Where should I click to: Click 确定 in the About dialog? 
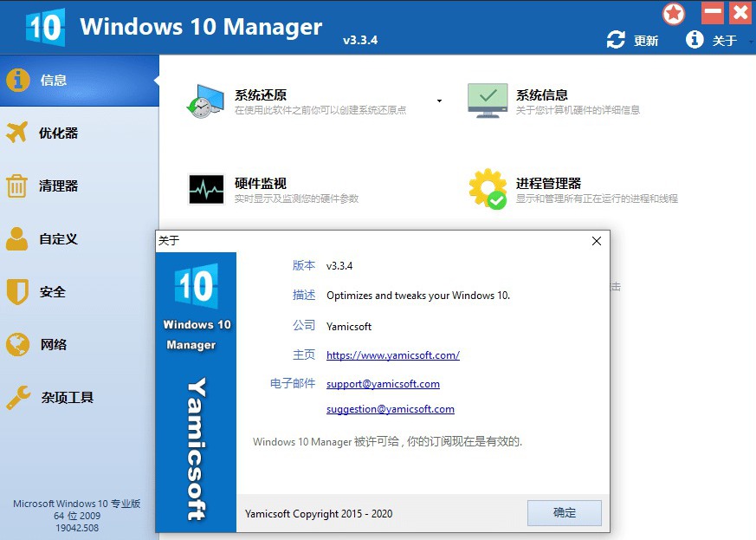pos(564,512)
